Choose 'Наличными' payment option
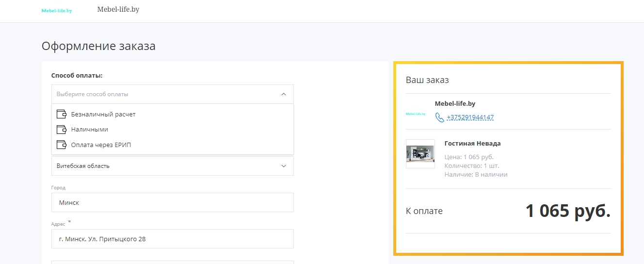This screenshot has width=644, height=264. 172,130
